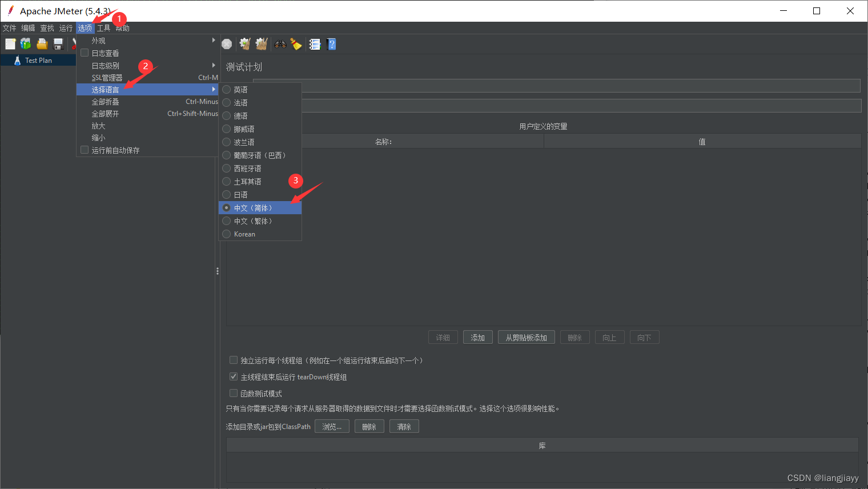The height and width of the screenshot is (489, 868).
Task: Open the 选项 menu
Action: coord(85,28)
